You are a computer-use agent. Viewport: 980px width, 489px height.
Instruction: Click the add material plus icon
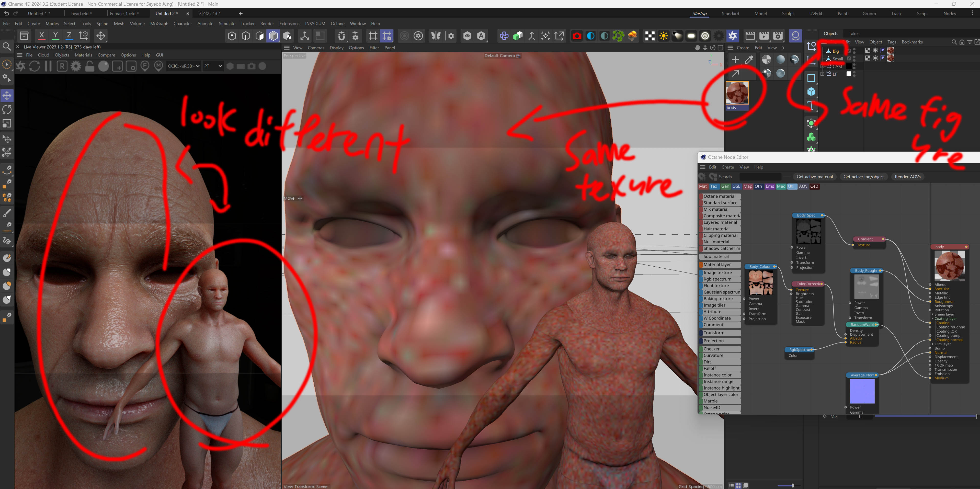click(x=735, y=59)
